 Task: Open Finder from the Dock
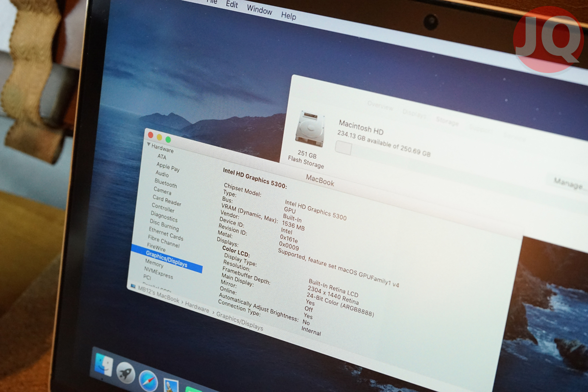tap(104, 365)
